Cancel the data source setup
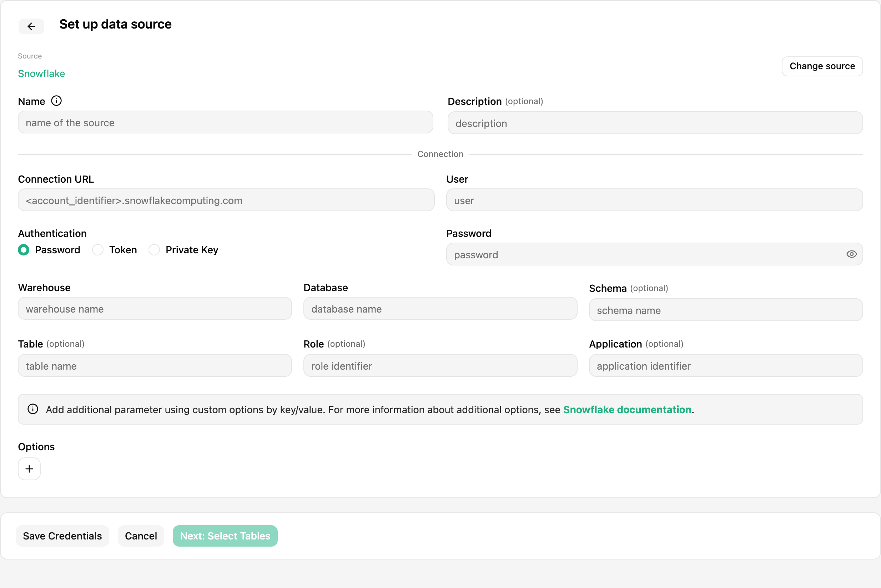 [x=141, y=536]
